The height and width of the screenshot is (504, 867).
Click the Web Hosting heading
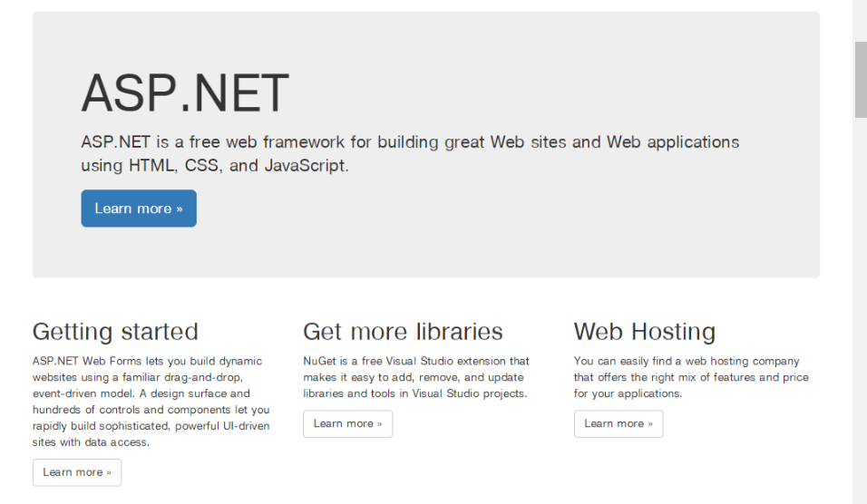point(645,332)
